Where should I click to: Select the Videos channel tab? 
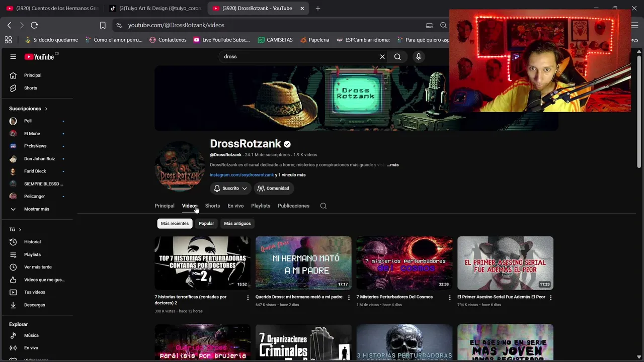[190, 206]
